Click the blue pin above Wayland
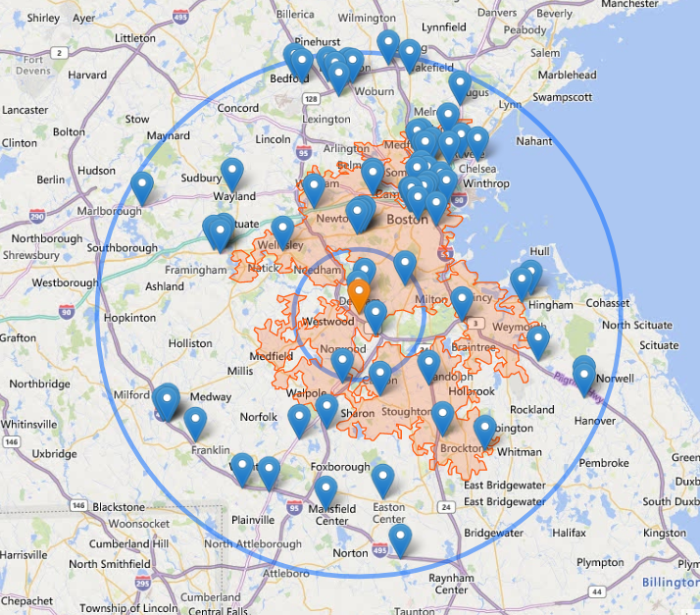Viewport: 700px width, 615px height. point(231,172)
